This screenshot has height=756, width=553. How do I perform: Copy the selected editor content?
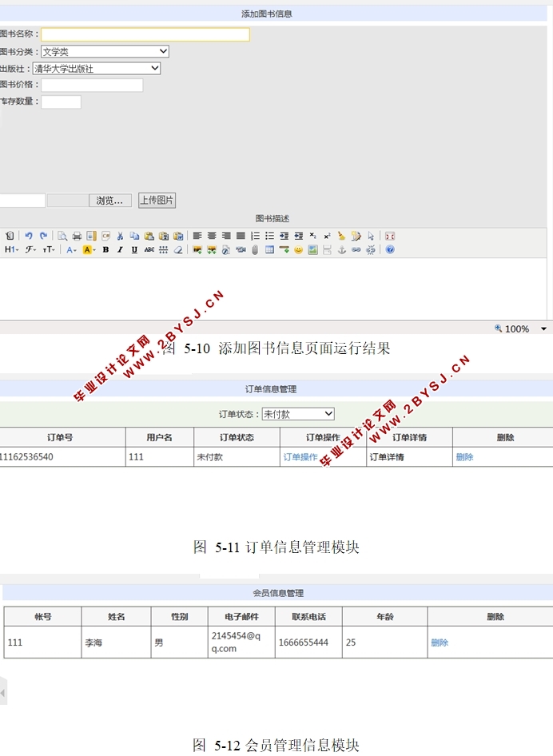(x=134, y=236)
